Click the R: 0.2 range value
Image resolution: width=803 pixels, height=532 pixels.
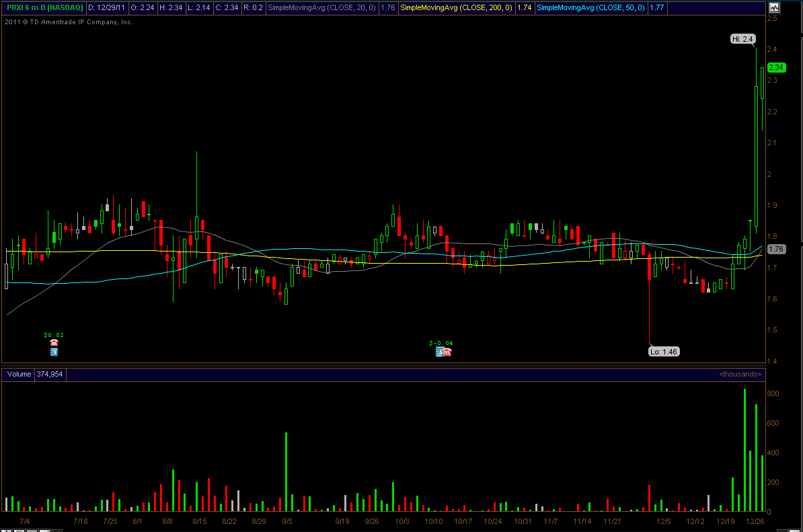(x=253, y=7)
